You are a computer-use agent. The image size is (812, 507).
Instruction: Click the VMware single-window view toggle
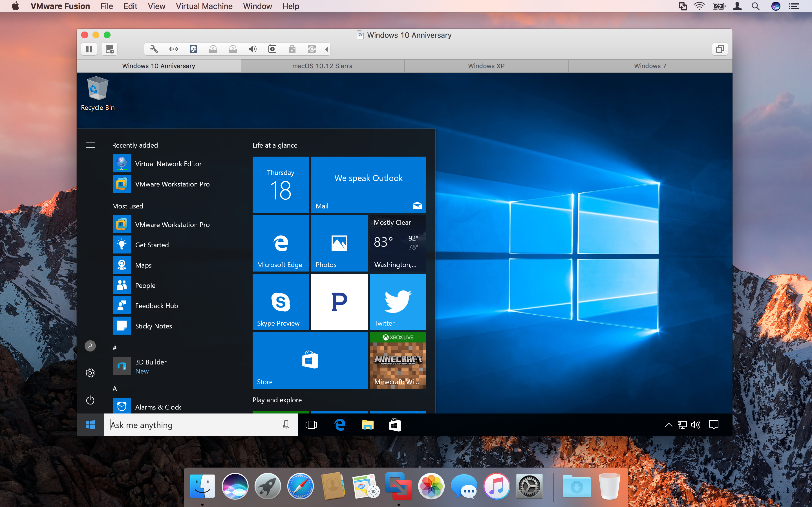[720, 49]
